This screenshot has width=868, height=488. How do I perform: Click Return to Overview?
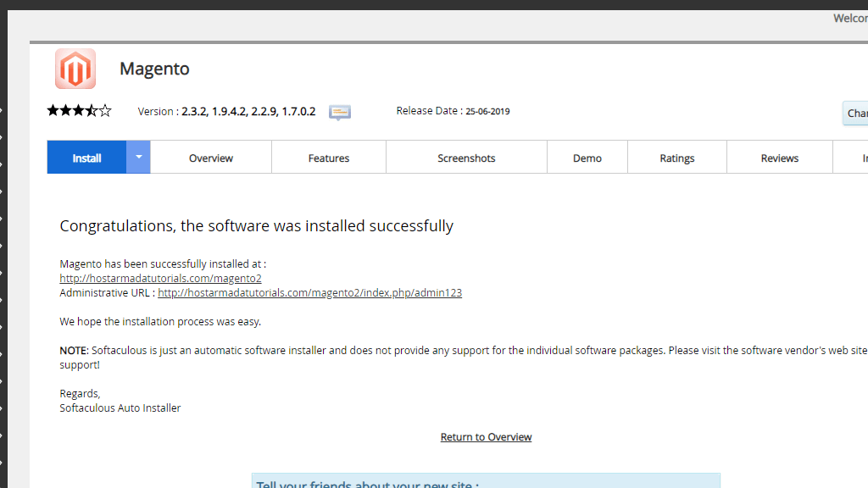tap(486, 436)
